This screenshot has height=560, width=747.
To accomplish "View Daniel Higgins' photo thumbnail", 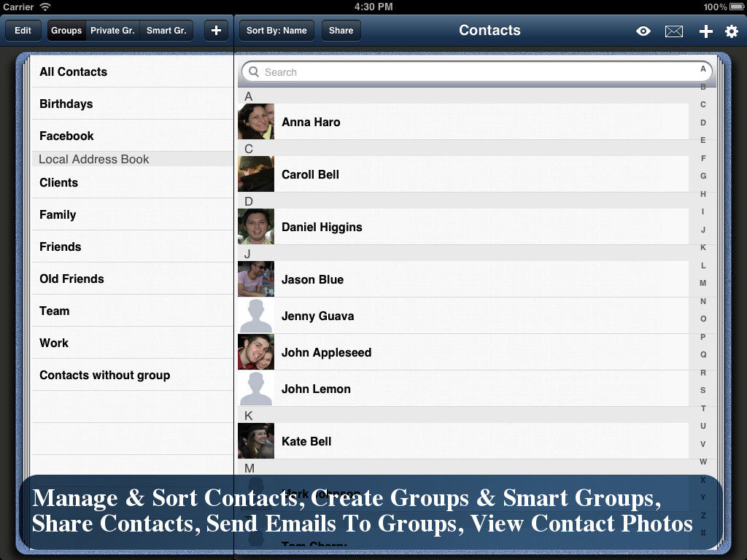I will tap(256, 226).
